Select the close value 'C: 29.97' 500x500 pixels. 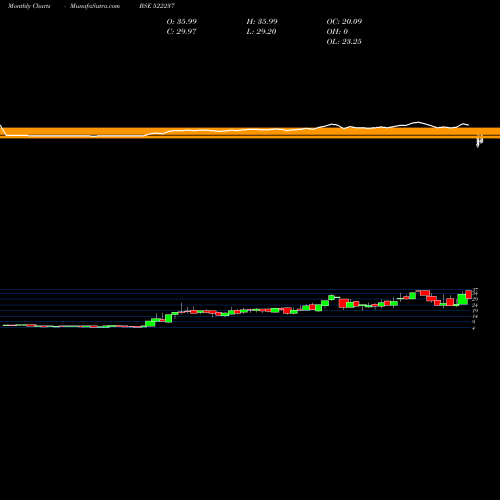click(x=181, y=31)
